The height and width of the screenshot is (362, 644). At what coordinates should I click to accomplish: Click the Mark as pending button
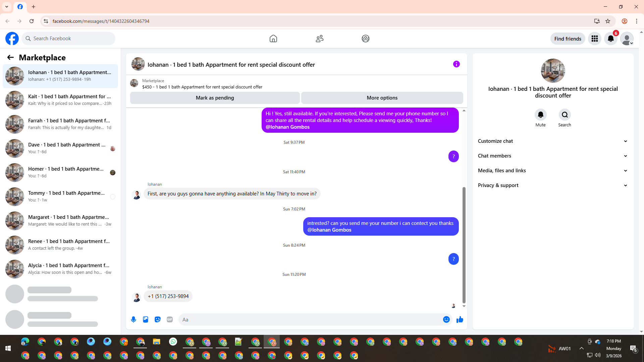215,98
